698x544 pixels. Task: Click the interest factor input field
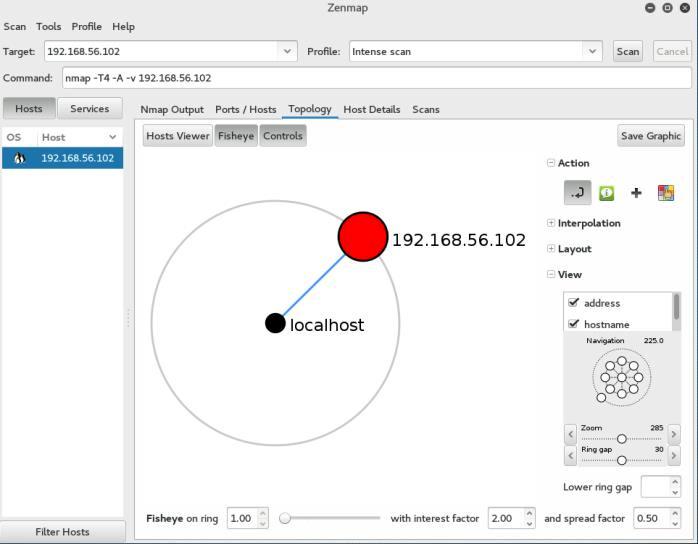coord(506,518)
